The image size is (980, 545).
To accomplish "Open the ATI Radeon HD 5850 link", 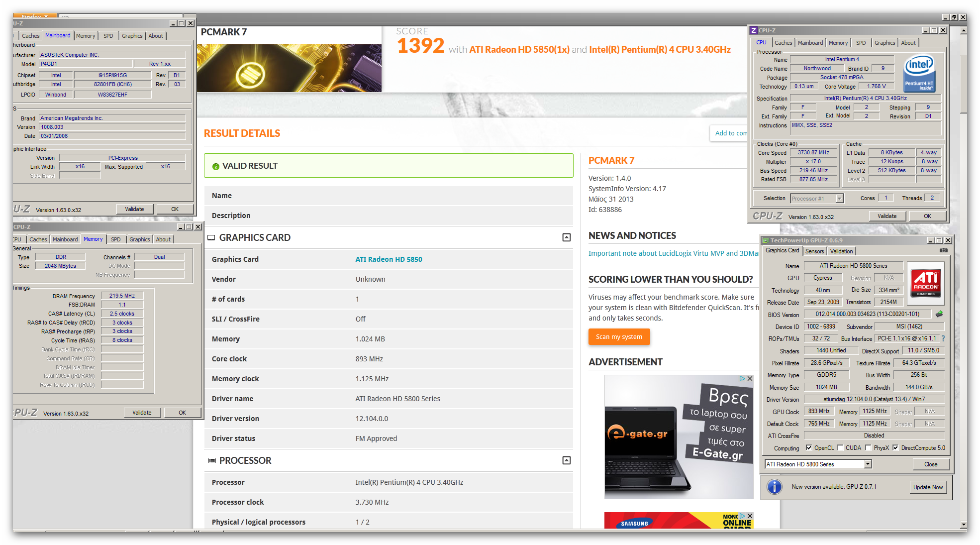I will [x=389, y=259].
